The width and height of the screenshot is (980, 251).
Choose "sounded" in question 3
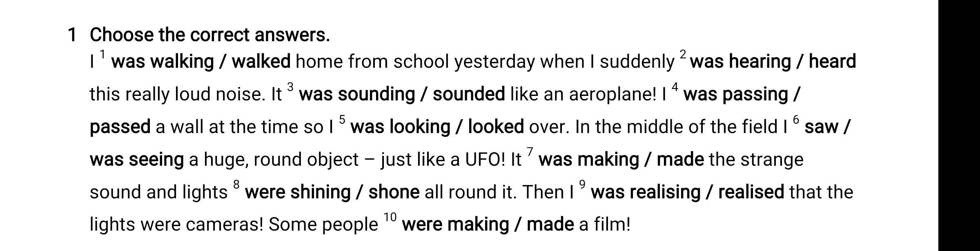point(469,94)
